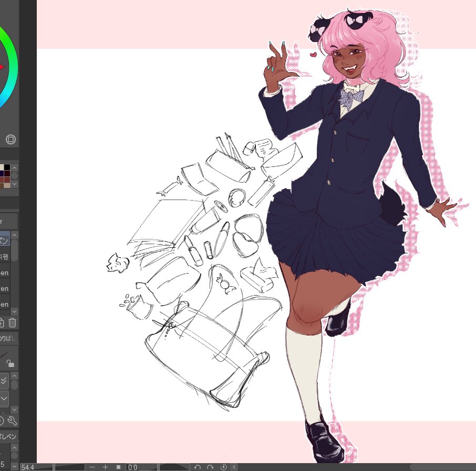
Task: Click the color wheel switch square-circle icon
Action: click(x=11, y=139)
